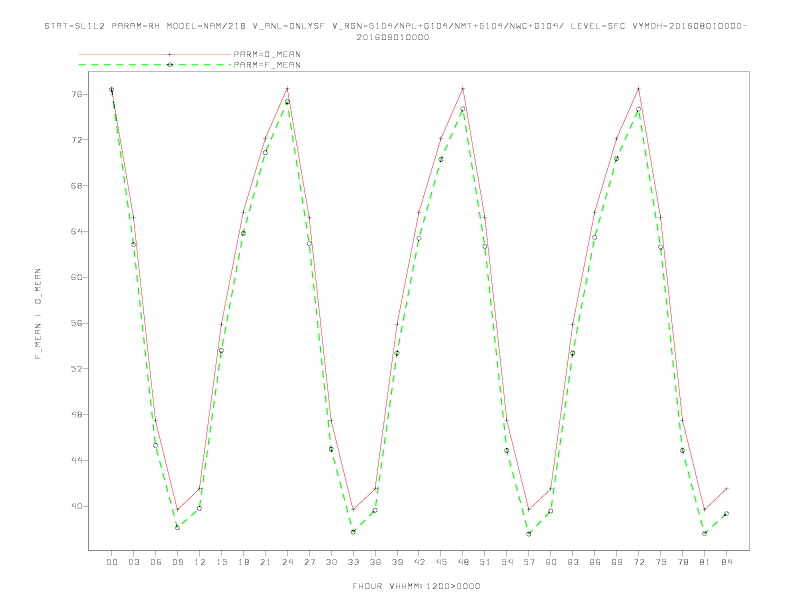The width and height of the screenshot is (792, 612).
Task: Click the 64 tick on the y-axis
Action: pyautogui.click(x=77, y=232)
